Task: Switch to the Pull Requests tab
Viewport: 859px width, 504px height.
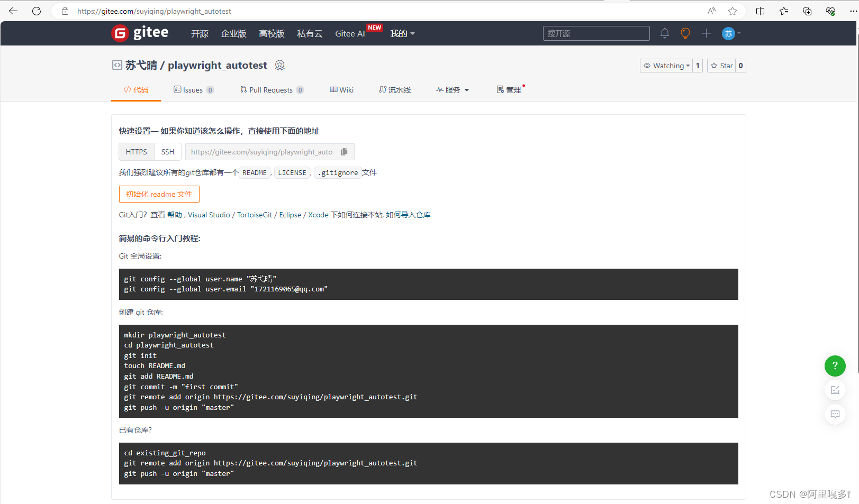Action: [272, 90]
